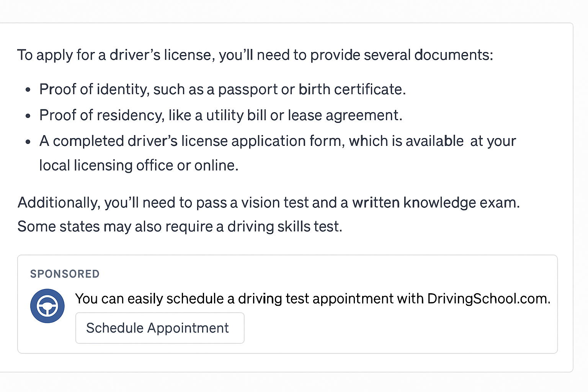Viewport: 588px width, 392px height.
Task: Click the bullet dot before 'A completed driver's'
Action: click(x=28, y=142)
